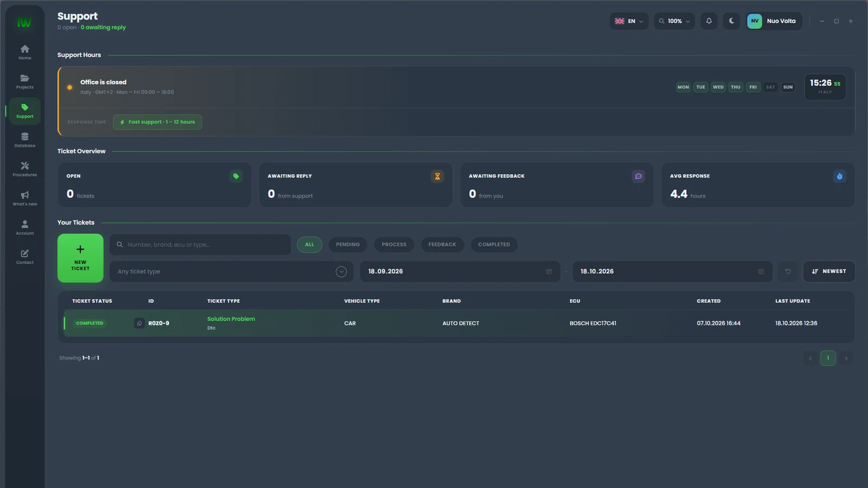868x488 pixels.
Task: Click the Awaiting Reply hourglass icon
Action: [437, 176]
